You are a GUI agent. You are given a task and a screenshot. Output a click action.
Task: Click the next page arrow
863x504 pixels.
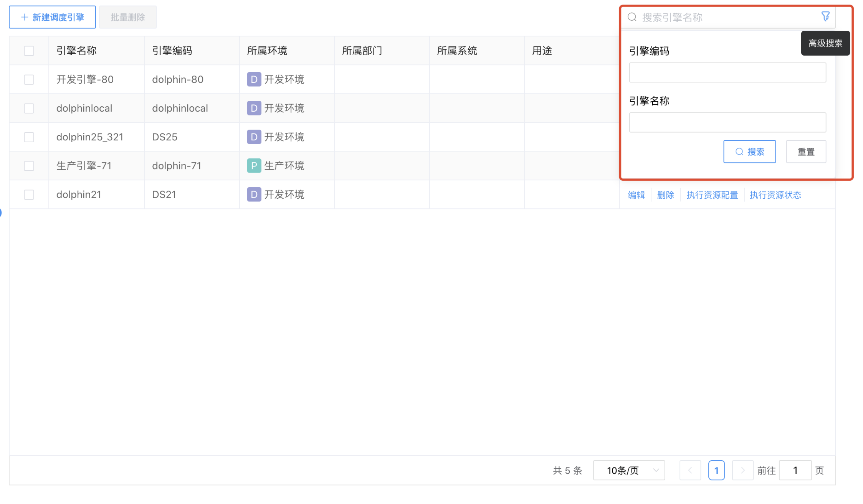742,470
